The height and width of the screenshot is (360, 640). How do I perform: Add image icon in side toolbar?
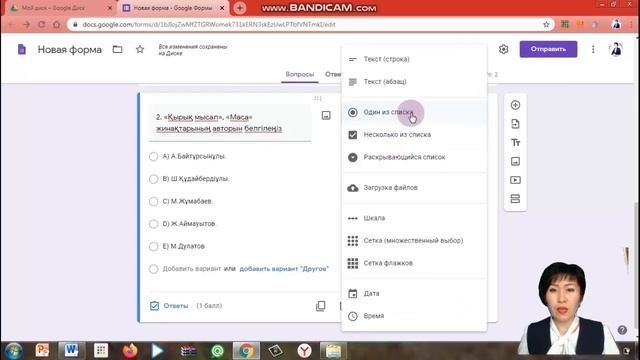(x=515, y=161)
